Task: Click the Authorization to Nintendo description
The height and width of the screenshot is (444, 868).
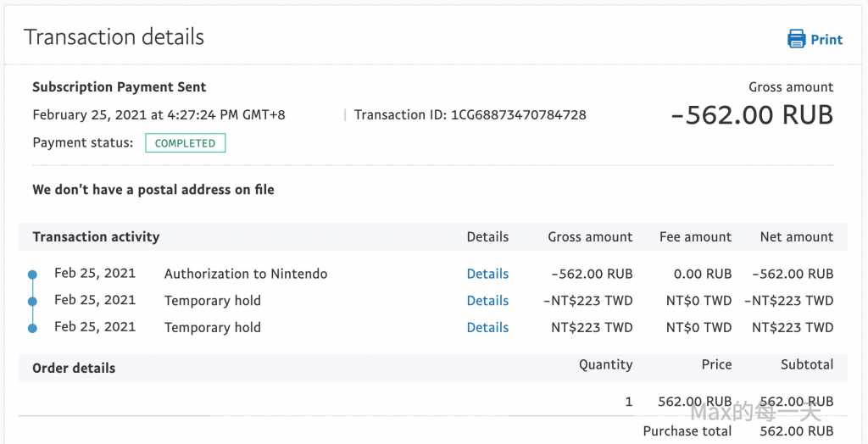Action: [x=246, y=274]
